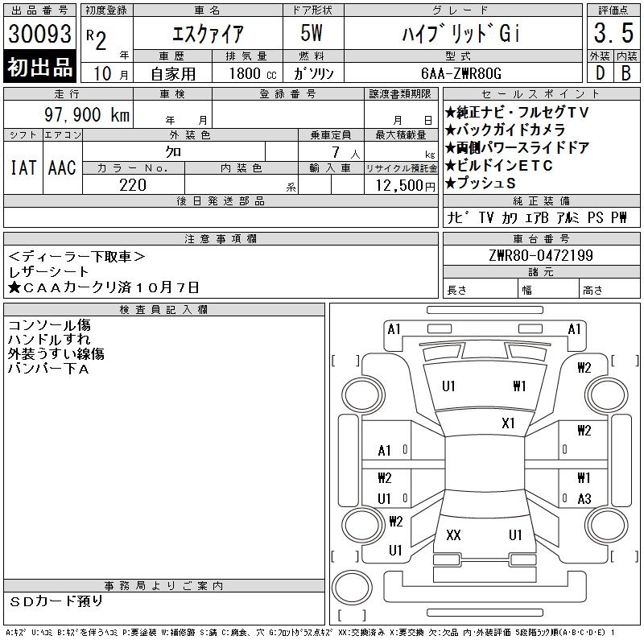Click the equipment row ナビ TV カワ エアB
The width and height of the screenshot is (644, 644).
(x=537, y=217)
